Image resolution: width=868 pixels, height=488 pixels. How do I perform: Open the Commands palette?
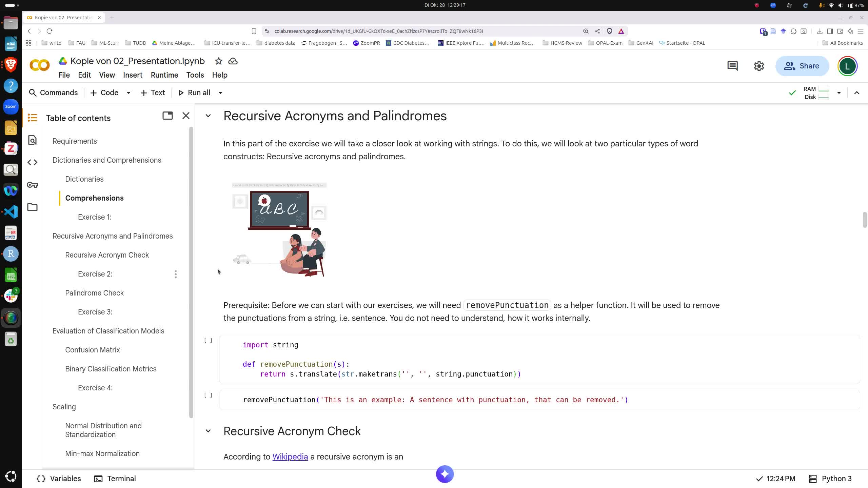click(53, 93)
